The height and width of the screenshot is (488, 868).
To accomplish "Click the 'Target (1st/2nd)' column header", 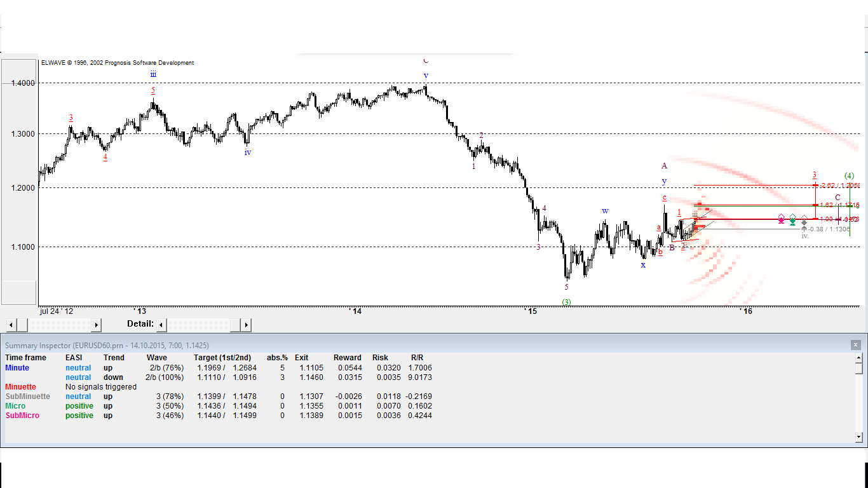I will [x=222, y=358].
